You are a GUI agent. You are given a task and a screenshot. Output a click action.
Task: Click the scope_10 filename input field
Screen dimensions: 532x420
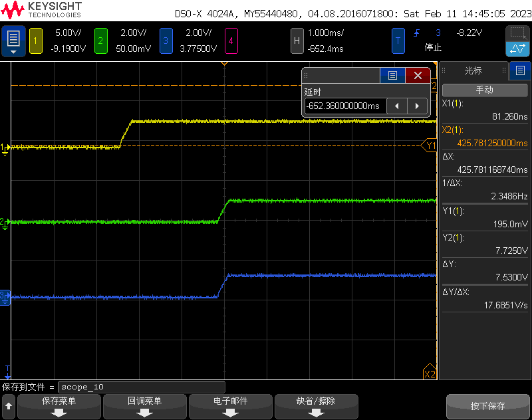140,386
